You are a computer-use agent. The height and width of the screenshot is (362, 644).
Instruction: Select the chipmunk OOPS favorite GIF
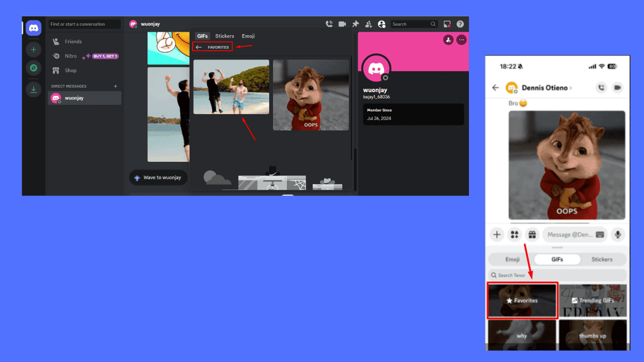311,95
